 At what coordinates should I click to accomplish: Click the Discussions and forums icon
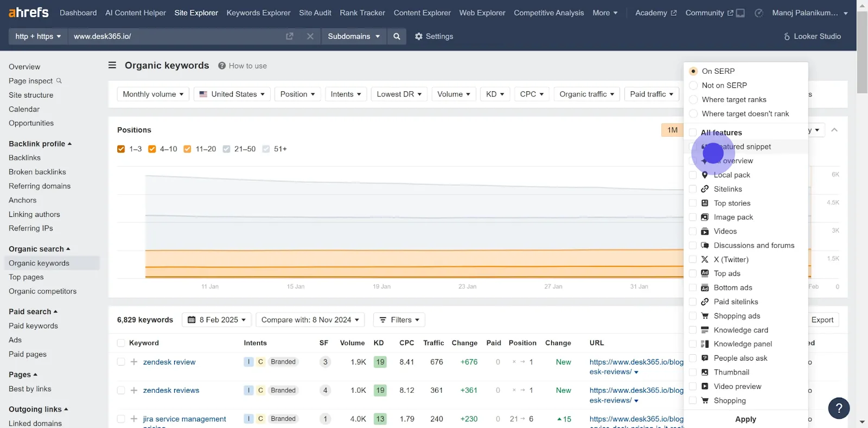[x=705, y=245]
